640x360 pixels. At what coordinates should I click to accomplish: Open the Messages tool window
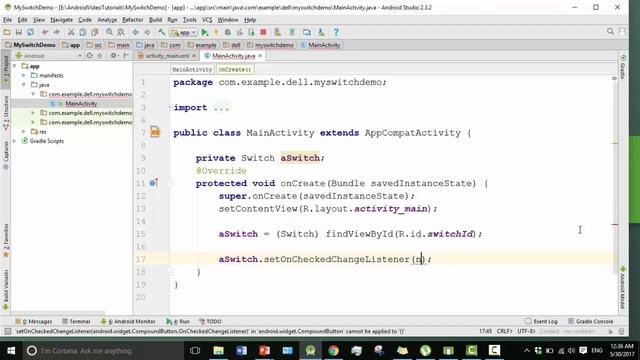[x=34, y=321]
